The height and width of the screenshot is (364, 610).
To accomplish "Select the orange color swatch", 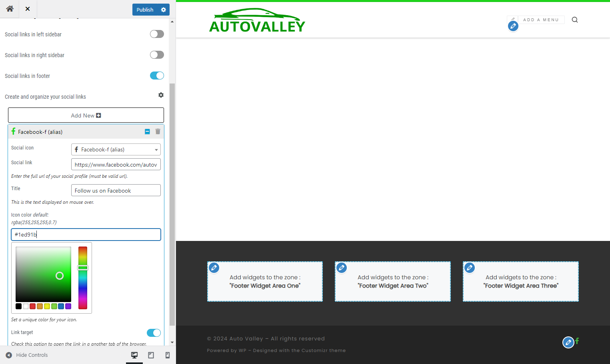I will (40, 306).
